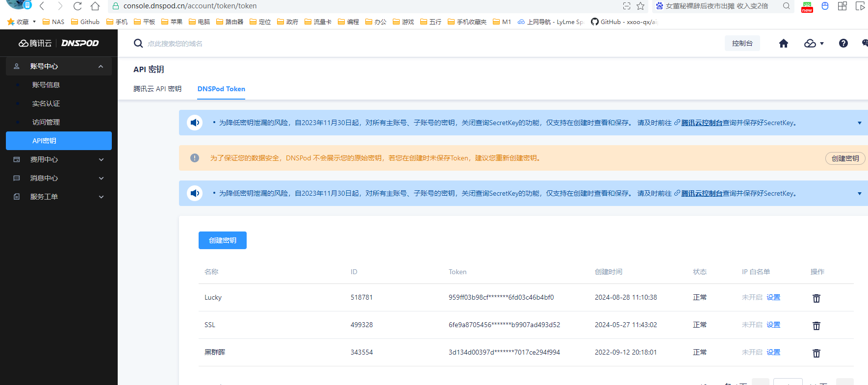Screen dimensions: 868x385
Task: Click the speaker icon in first blue notice
Action: point(195,123)
